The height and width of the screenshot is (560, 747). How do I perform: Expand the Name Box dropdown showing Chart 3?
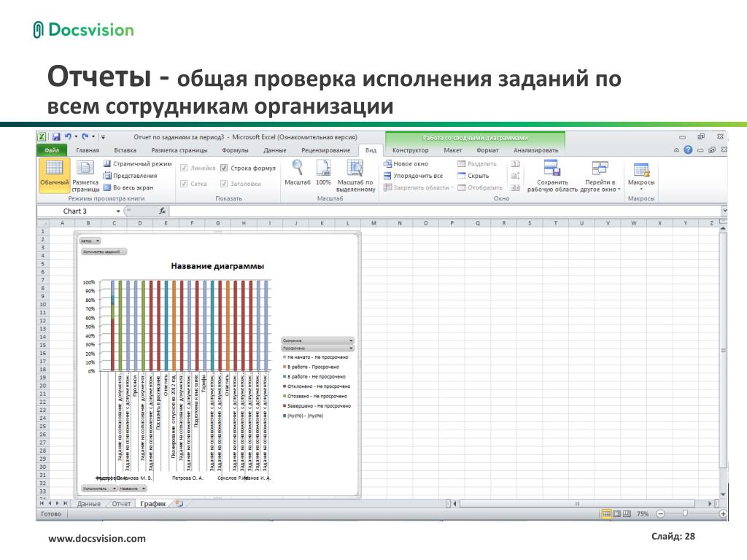pyautogui.click(x=118, y=211)
